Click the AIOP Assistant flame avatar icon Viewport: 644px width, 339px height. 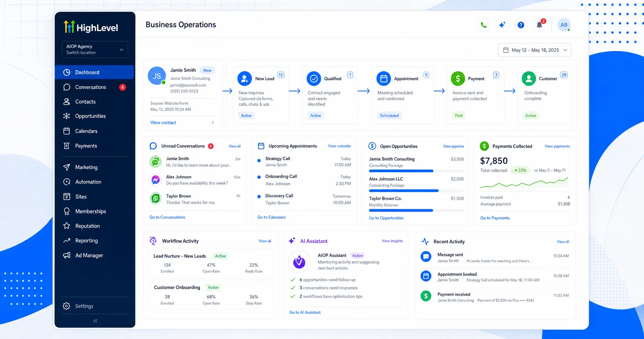coord(299,262)
